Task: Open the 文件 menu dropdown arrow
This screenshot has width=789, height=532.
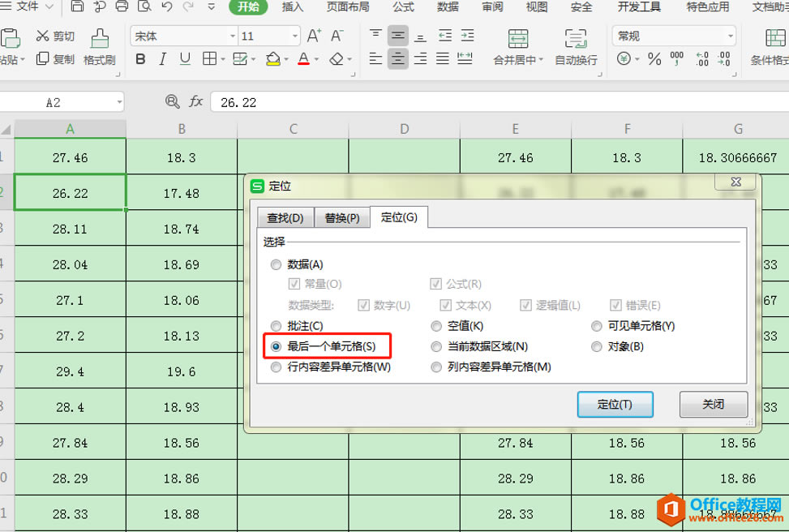Action: (49, 6)
